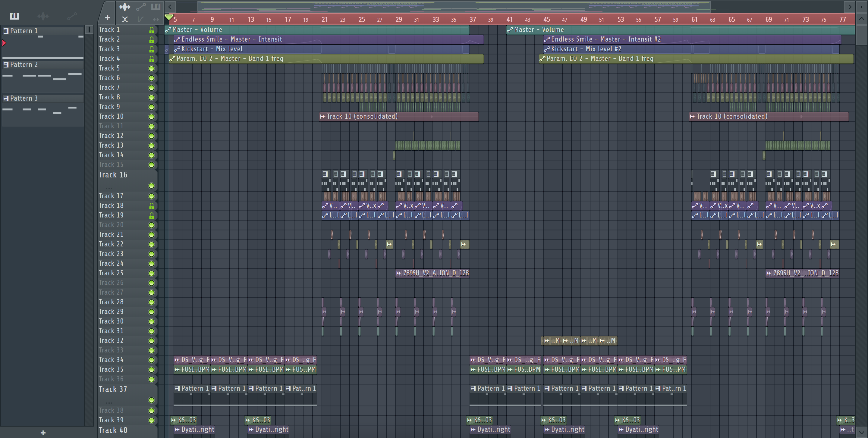Click the X crossfade icon below waveform
This screenshot has width=868, height=438.
pos(125,19)
